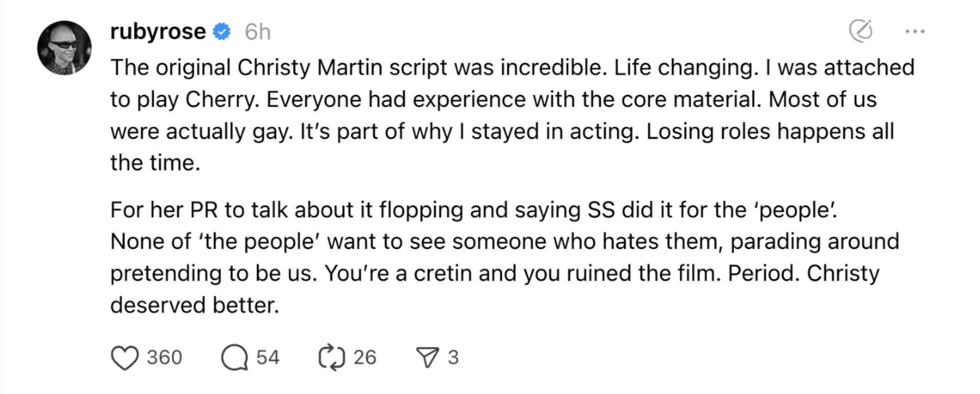Viewport: 980px width, 394px height.
Task: Click the share count of 3
Action: [453, 357]
